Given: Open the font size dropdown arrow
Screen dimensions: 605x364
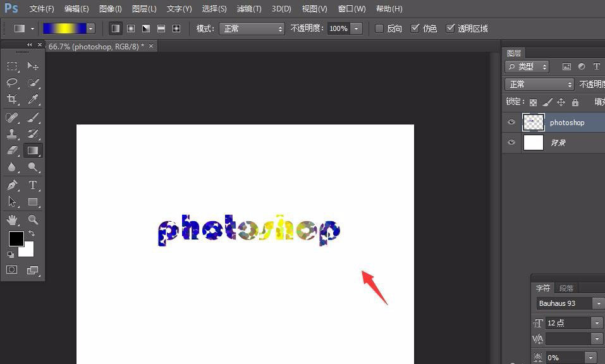Looking at the screenshot, I should (x=597, y=323).
